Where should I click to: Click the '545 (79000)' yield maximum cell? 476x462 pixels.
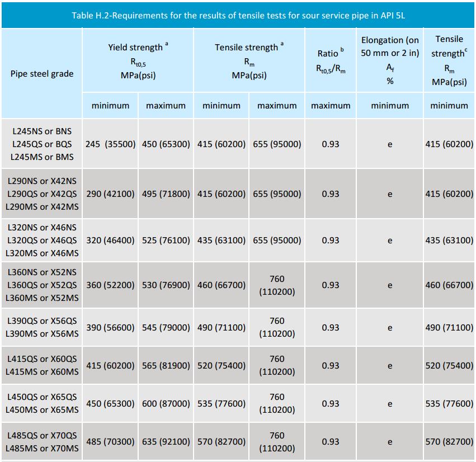pos(166,327)
